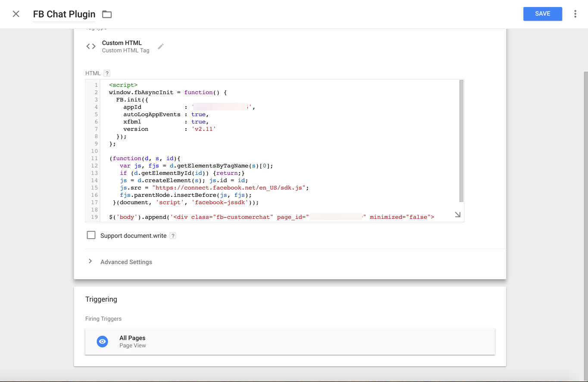Click the SAVE button

tap(542, 14)
